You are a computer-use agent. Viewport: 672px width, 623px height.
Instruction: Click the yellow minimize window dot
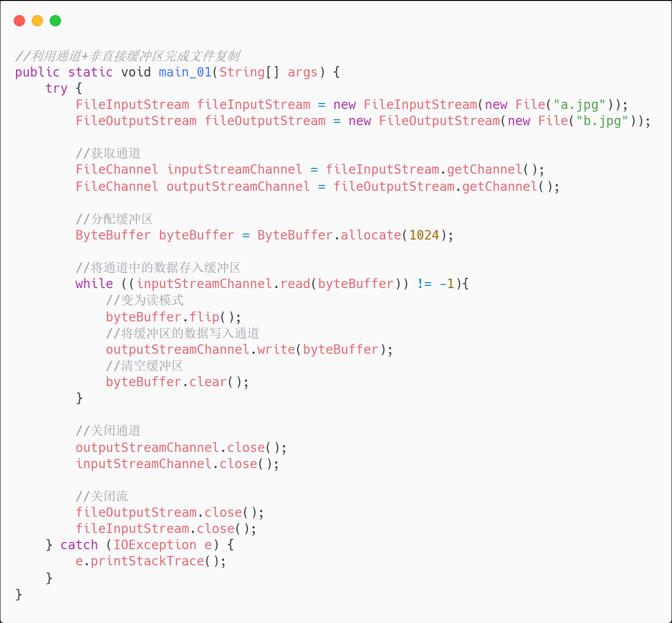pyautogui.click(x=37, y=21)
